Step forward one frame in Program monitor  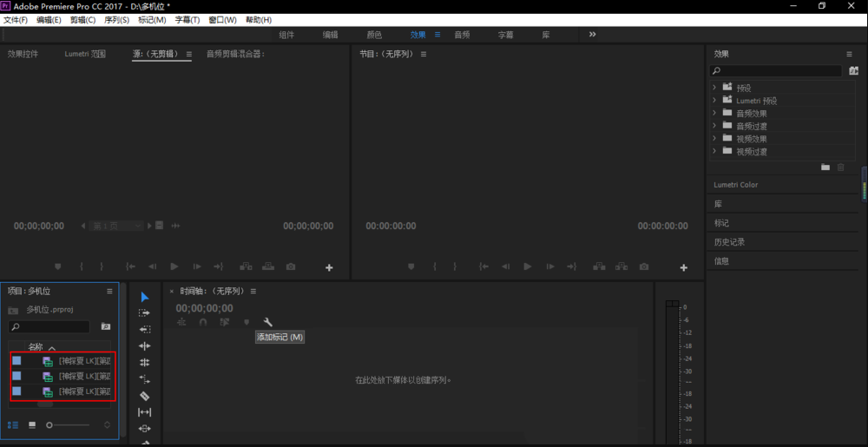pos(550,266)
